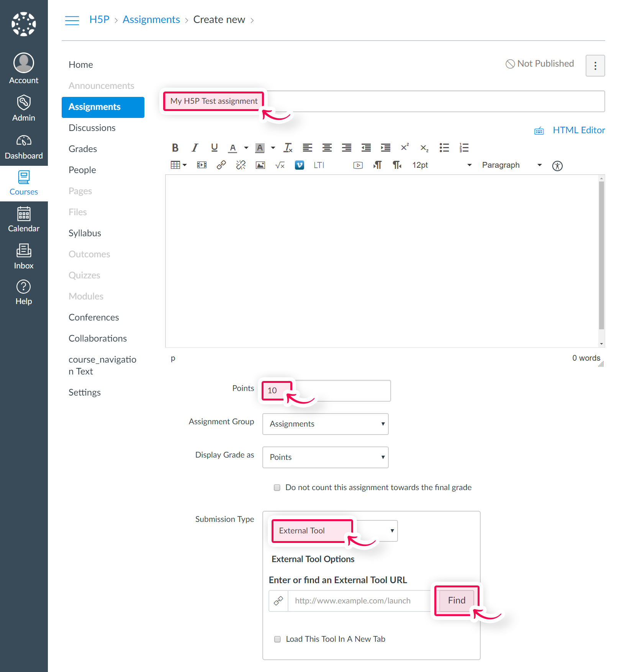The height and width of the screenshot is (672, 627).
Task: Toggle the hamburger course menu icon
Action: [72, 20]
